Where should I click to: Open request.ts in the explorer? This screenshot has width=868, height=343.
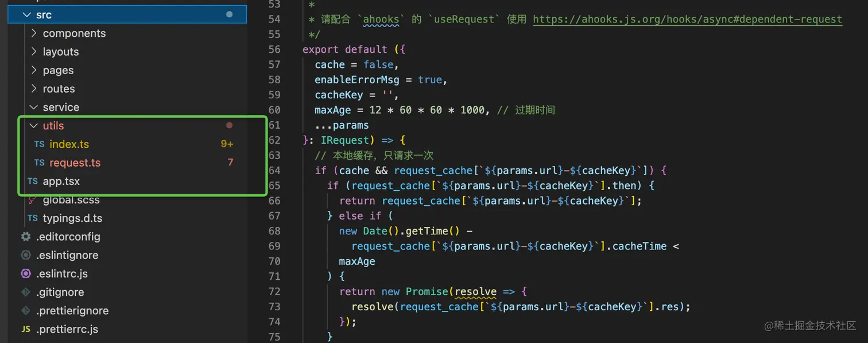pos(75,163)
